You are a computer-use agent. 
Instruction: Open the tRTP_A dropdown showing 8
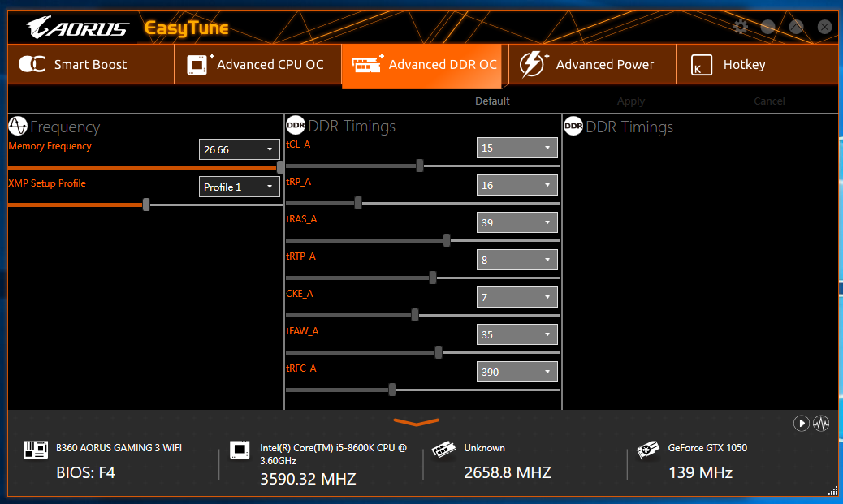(x=517, y=260)
